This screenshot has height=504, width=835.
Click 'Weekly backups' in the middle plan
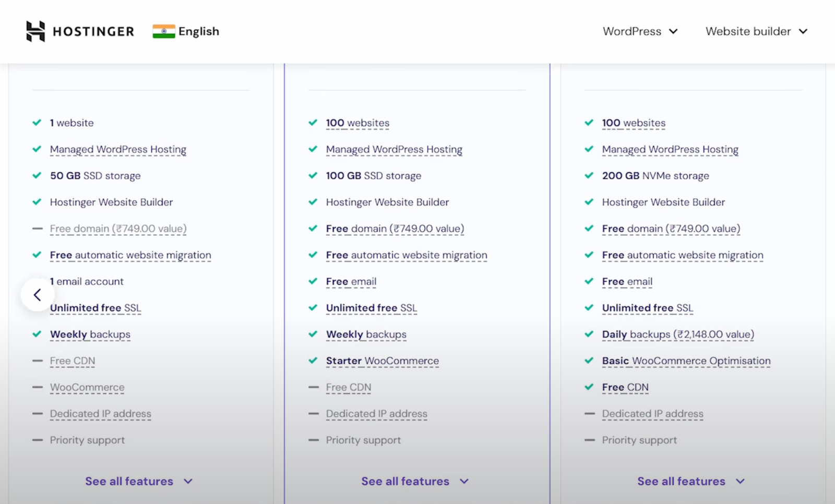[366, 334]
